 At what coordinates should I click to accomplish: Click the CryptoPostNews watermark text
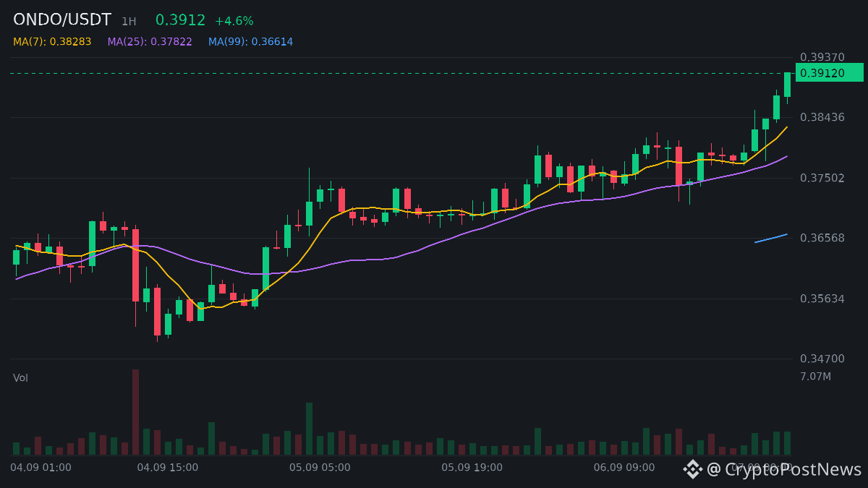pyautogui.click(x=785, y=469)
